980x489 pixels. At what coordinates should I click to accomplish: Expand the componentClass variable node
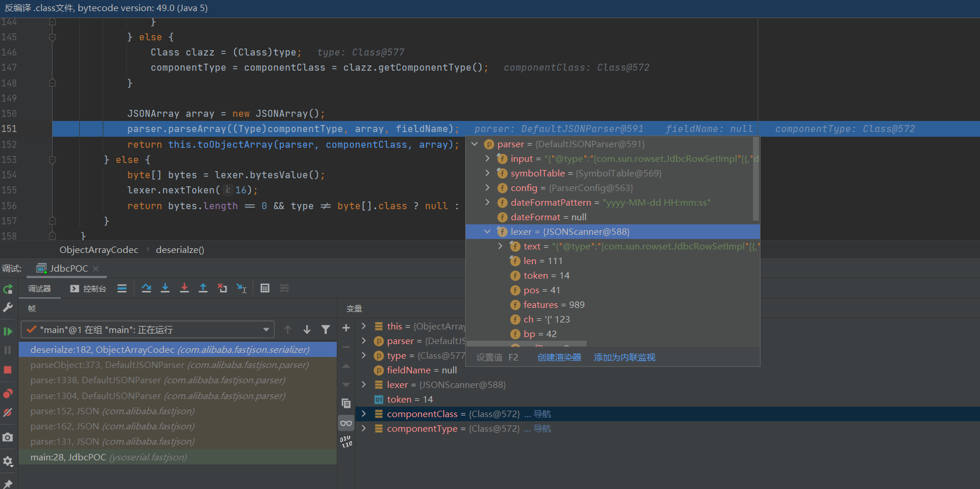[x=364, y=414]
